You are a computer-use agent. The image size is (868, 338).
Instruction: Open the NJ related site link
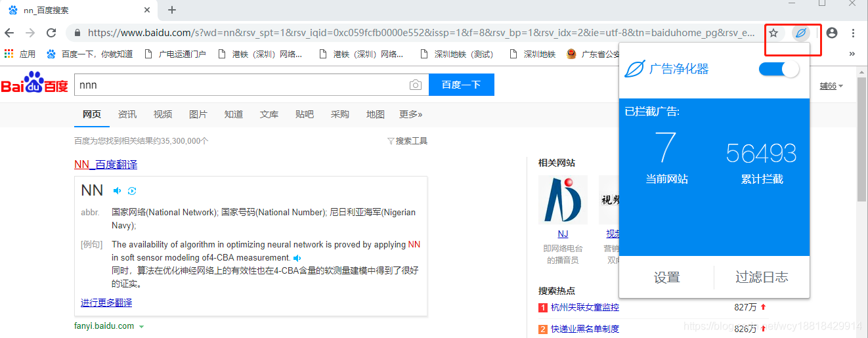pyautogui.click(x=563, y=234)
